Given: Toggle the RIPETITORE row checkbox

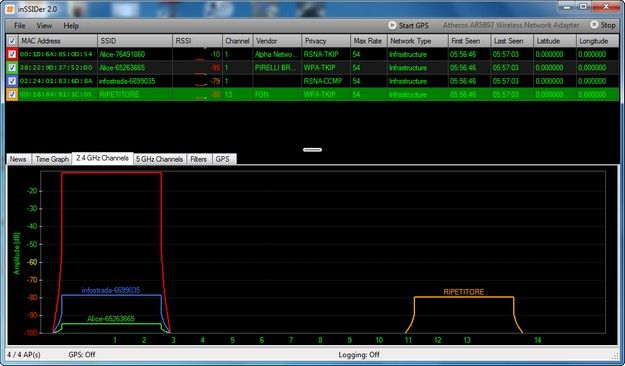Looking at the screenshot, I should coord(12,94).
